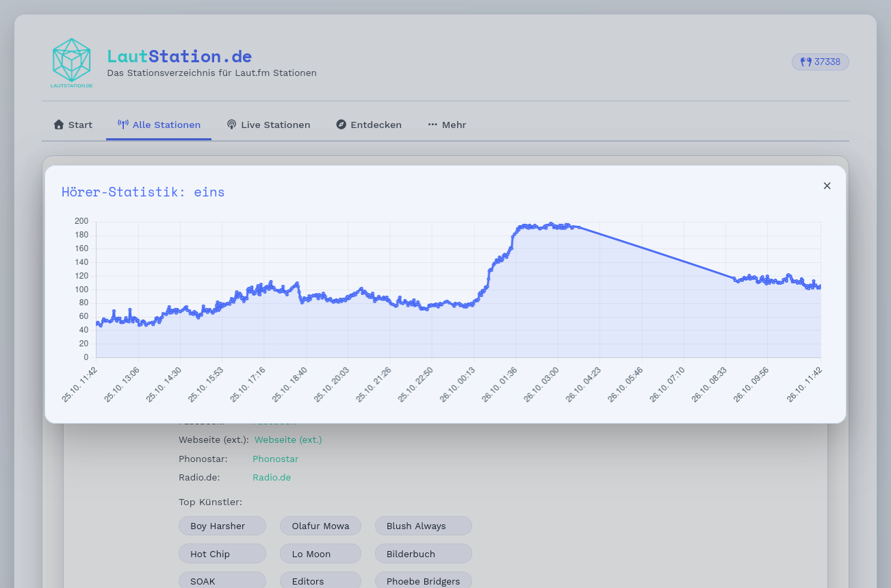The width and height of the screenshot is (891, 588).
Task: Select the Phoebe Bridgers artist tag
Action: [424, 580]
